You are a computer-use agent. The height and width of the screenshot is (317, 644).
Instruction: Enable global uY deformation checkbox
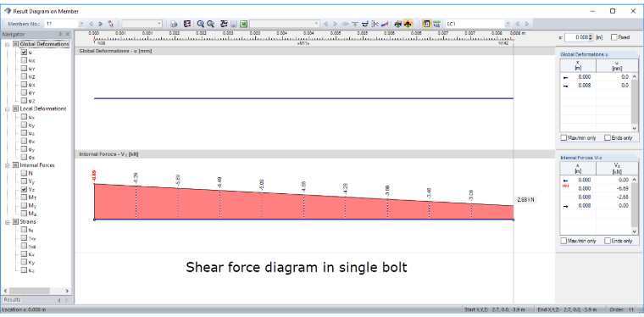[25, 69]
